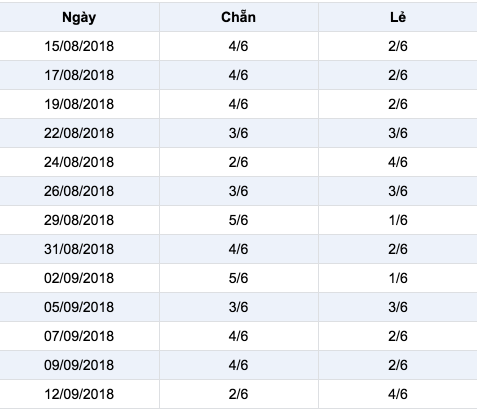This screenshot has width=477, height=410.
Task: Select the date cell 02/09/2018
Action: click(79, 278)
